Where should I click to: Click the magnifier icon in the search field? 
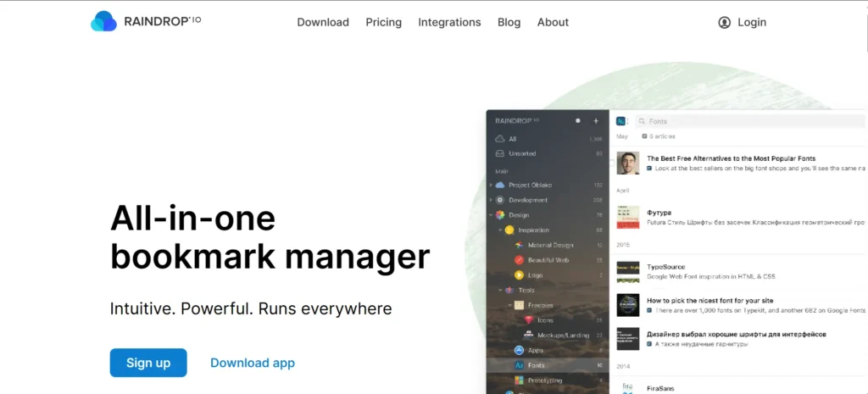642,121
